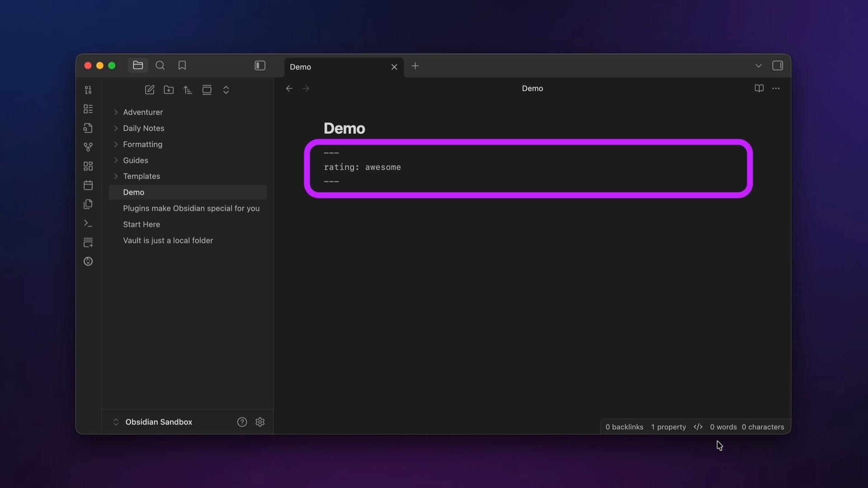868x488 pixels.
Task: Open the bookmarks panel
Action: click(182, 66)
